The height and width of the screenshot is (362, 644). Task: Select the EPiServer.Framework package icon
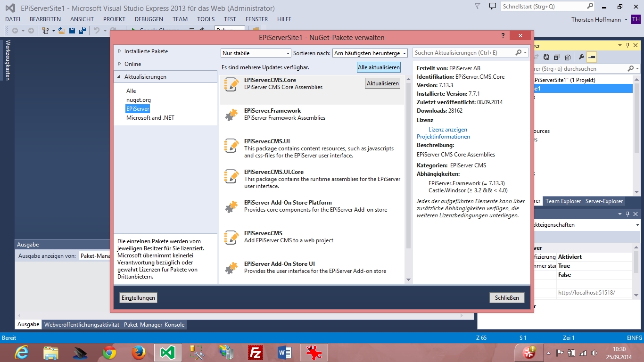click(x=231, y=115)
